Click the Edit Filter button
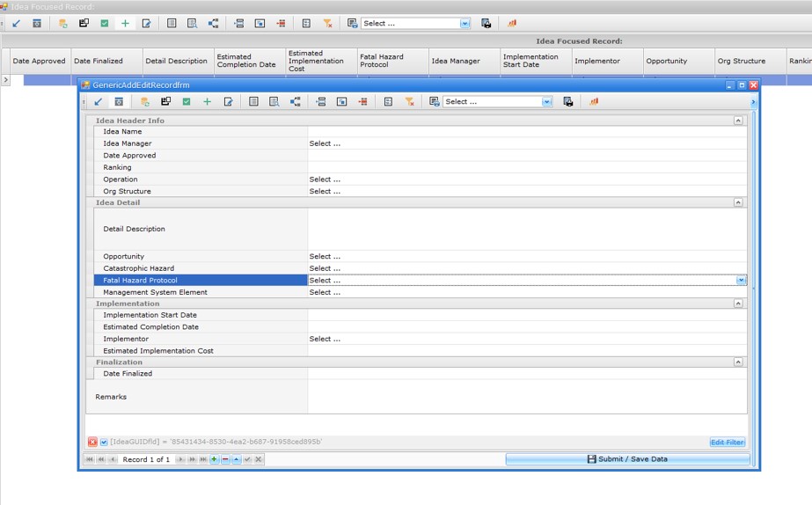Viewport: 812px width, 505px height. [727, 443]
